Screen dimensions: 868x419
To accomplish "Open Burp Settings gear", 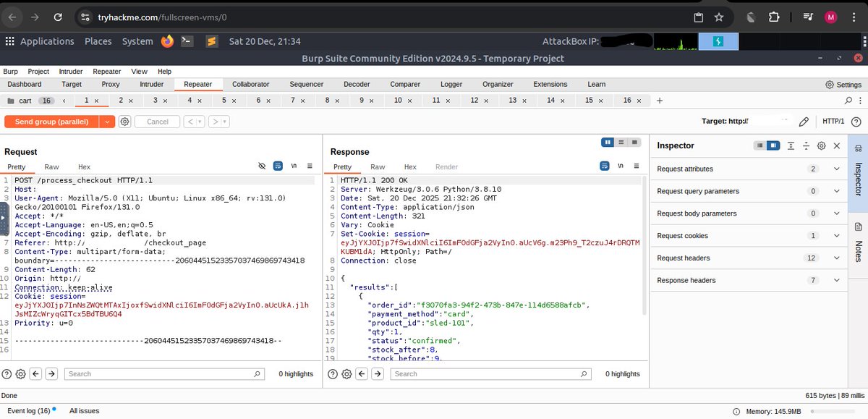I will [x=829, y=85].
